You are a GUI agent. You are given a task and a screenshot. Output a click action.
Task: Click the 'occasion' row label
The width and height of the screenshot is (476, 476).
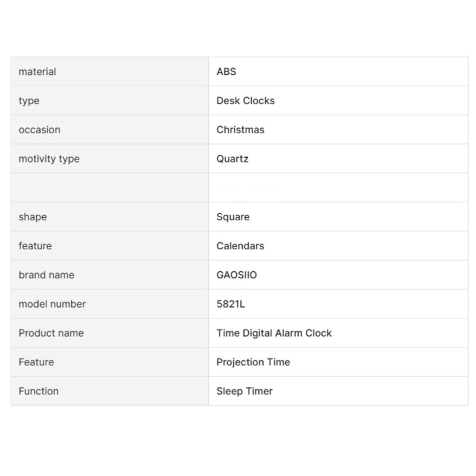tap(39, 130)
